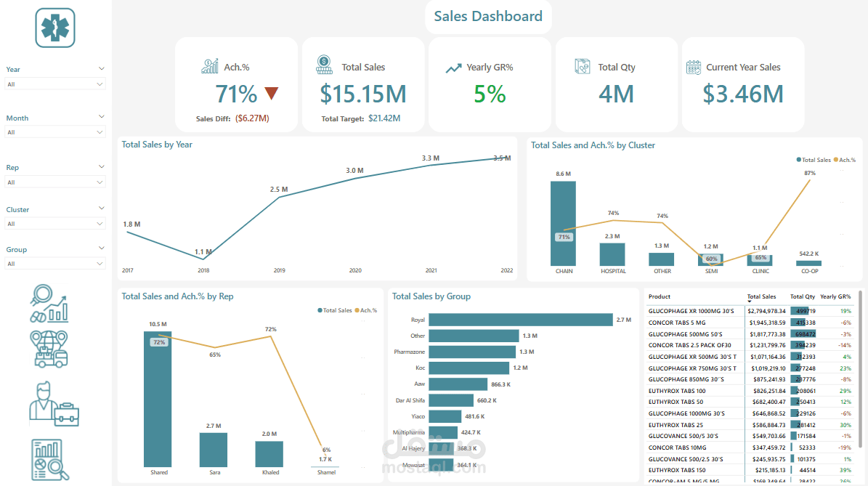Select the GLUCOPHAGE 500MG 50'S row
The height and width of the screenshot is (486, 868).
tap(750, 334)
